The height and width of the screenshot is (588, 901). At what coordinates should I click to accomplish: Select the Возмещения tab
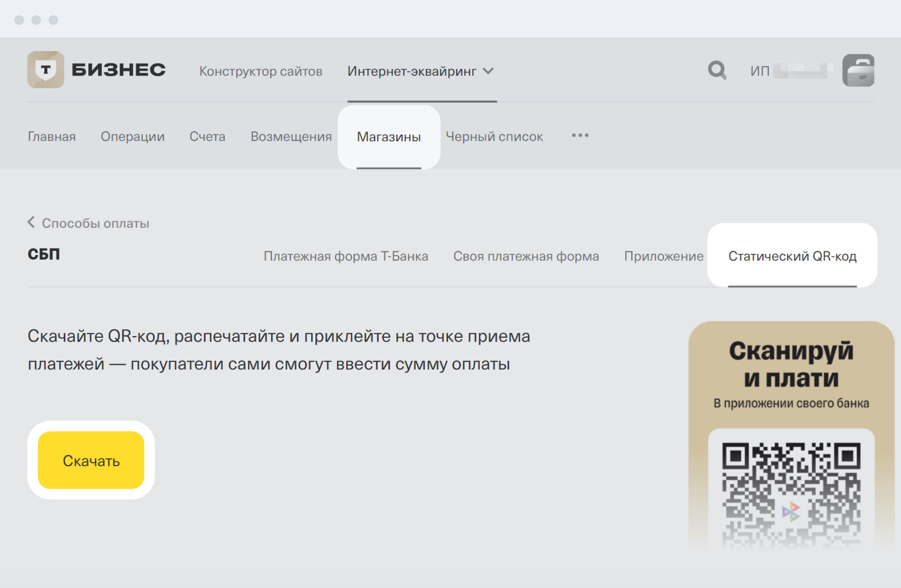click(291, 136)
